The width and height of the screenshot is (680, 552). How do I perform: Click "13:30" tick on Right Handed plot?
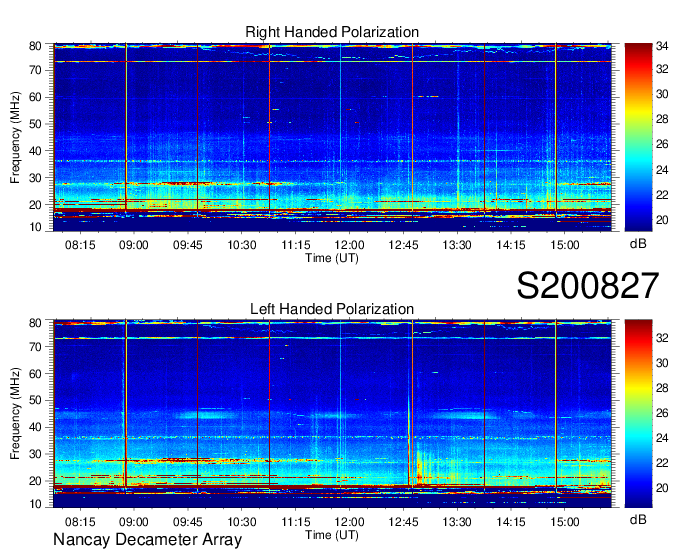coord(457,245)
